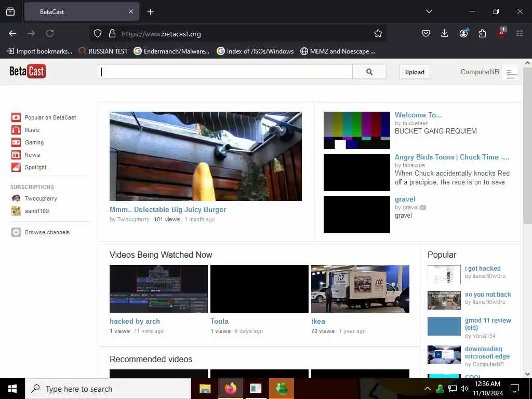
Task: Click the hacked by arch thumbnail
Action: (158, 289)
